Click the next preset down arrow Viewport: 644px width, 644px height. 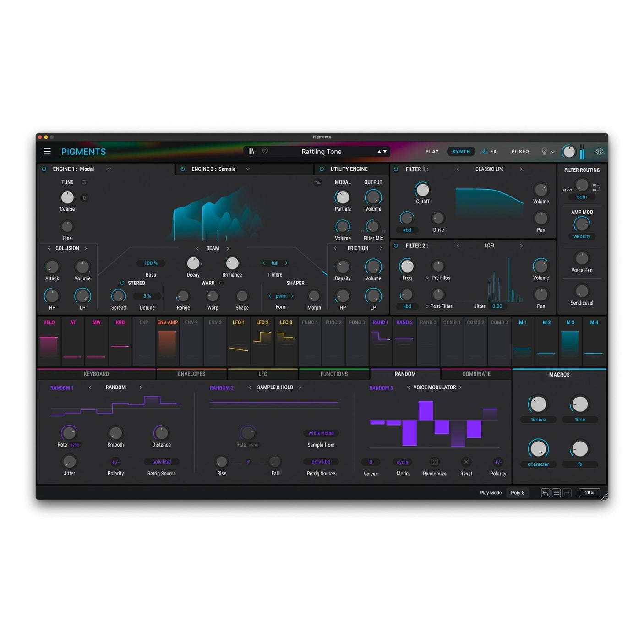[x=384, y=151]
